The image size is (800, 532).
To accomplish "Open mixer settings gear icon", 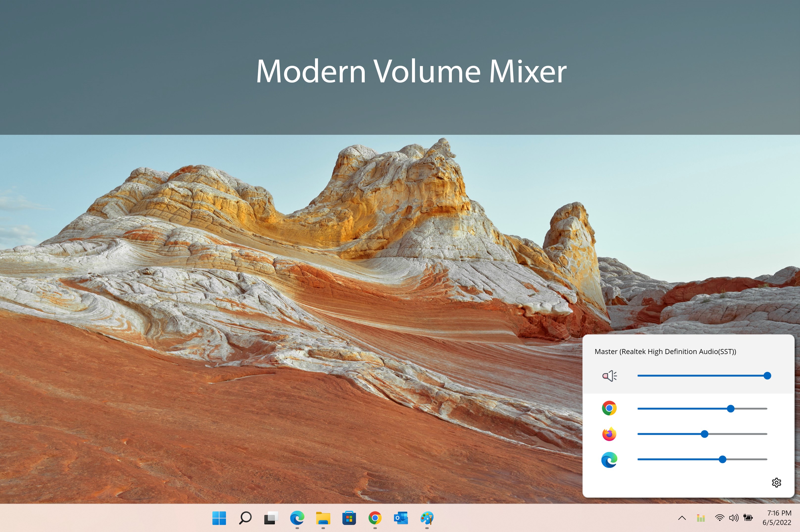I will coord(776,483).
